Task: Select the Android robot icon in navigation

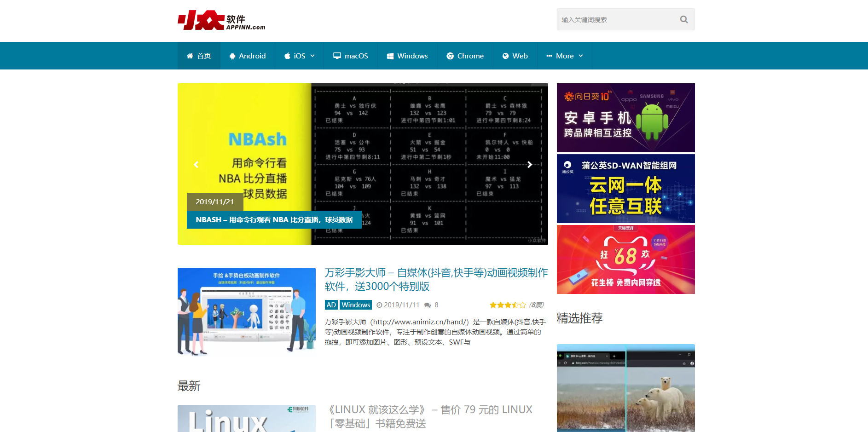Action: click(x=233, y=56)
